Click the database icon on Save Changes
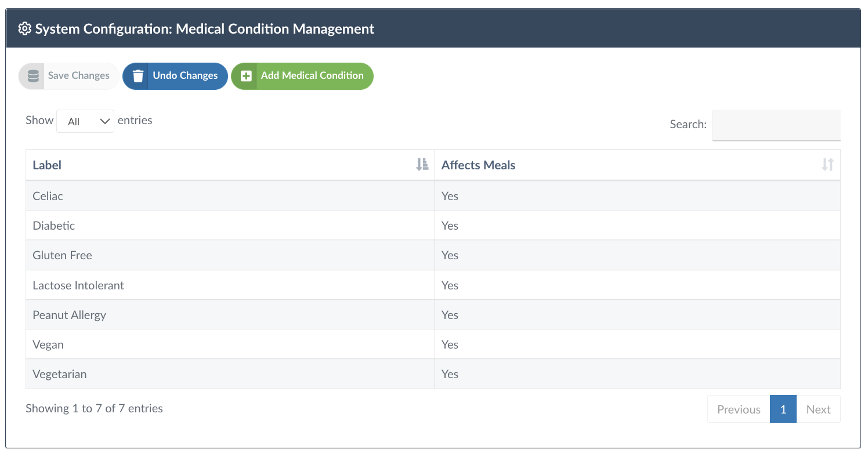 (33, 76)
